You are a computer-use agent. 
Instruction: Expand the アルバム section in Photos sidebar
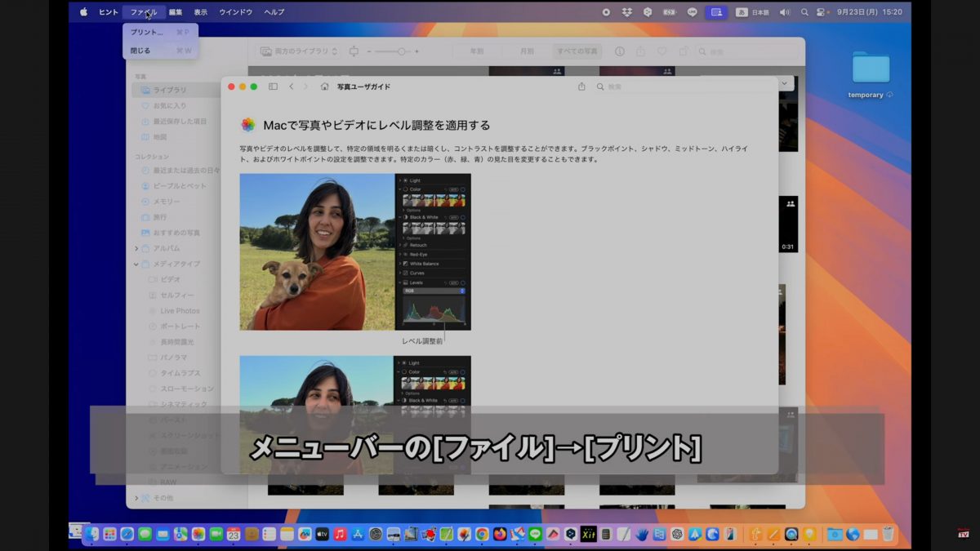point(136,248)
